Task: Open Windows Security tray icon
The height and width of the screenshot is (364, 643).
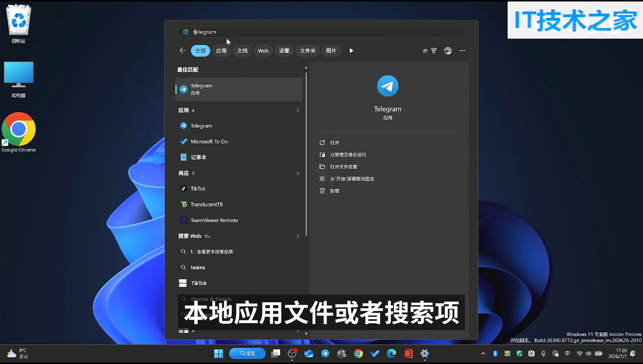Action: (519, 353)
